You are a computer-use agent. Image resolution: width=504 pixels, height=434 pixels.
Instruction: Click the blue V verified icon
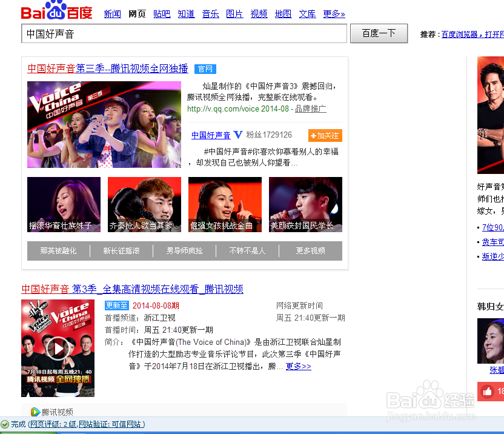tap(238, 135)
